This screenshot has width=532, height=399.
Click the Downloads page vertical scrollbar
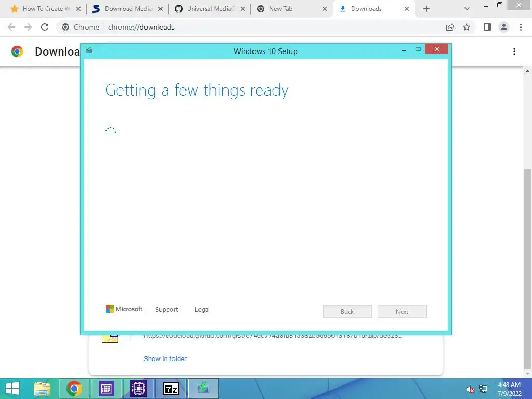pyautogui.click(x=527, y=268)
